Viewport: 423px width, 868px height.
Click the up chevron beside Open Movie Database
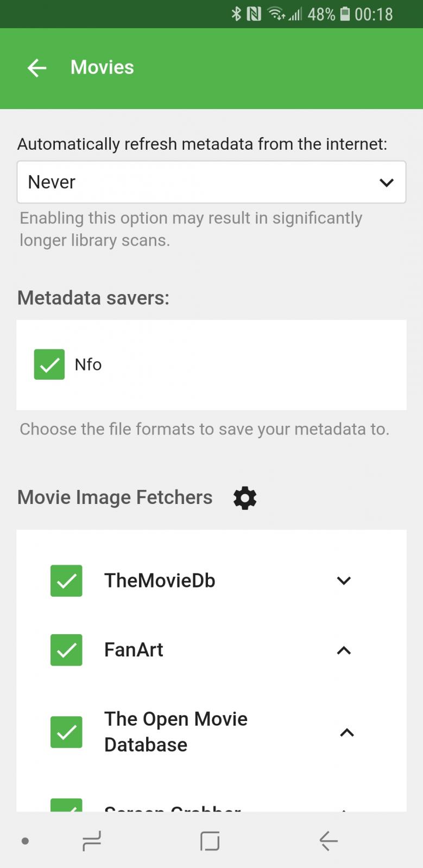(x=346, y=733)
